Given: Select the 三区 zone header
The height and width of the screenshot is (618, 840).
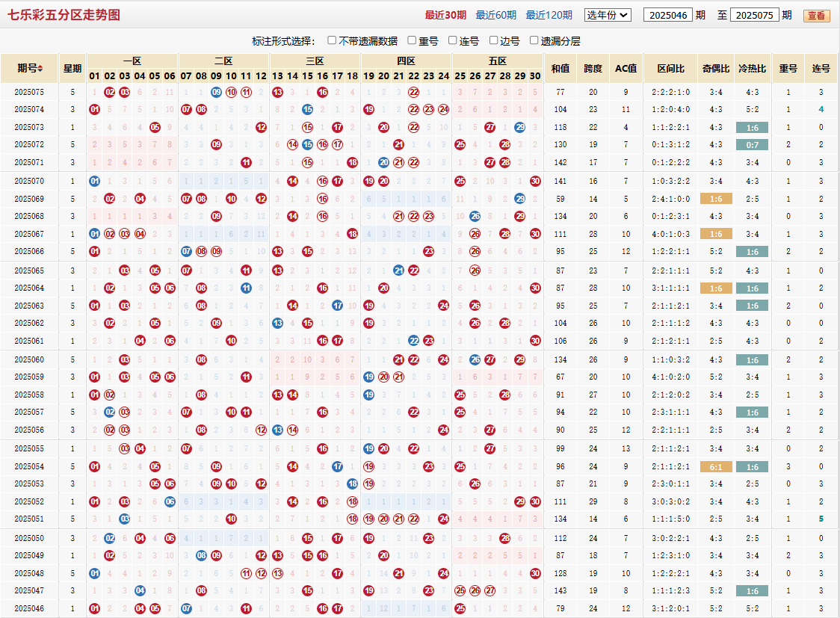Looking at the screenshot, I should pyautogui.click(x=315, y=61).
